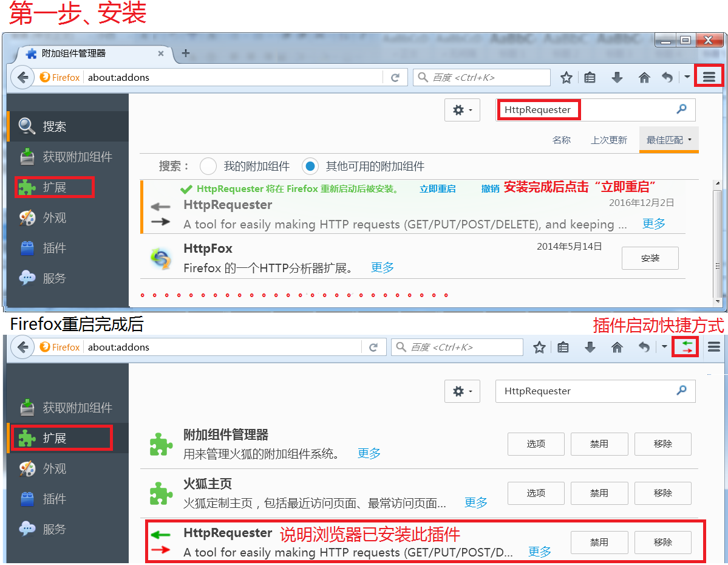Click the bookmark star in the lower window
Viewport: 728px width, 565px height.
point(539,348)
